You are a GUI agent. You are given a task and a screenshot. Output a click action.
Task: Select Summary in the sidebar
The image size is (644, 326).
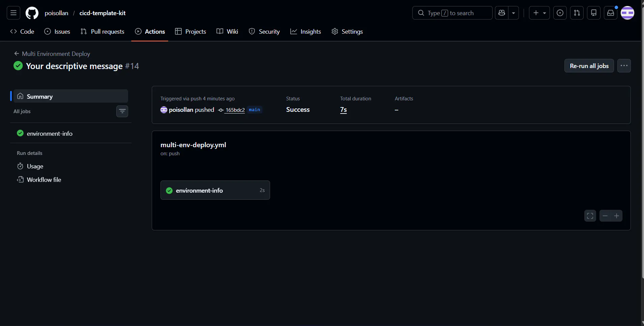point(71,96)
